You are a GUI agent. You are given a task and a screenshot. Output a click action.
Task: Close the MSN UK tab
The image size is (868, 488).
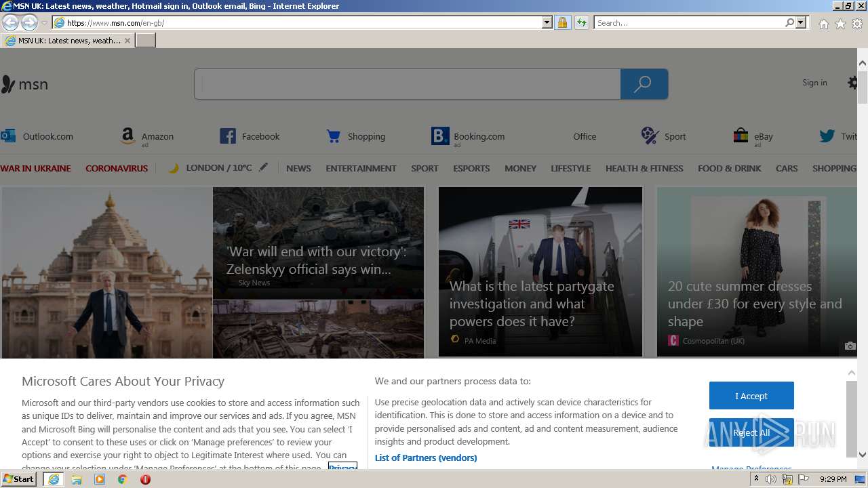pos(127,41)
